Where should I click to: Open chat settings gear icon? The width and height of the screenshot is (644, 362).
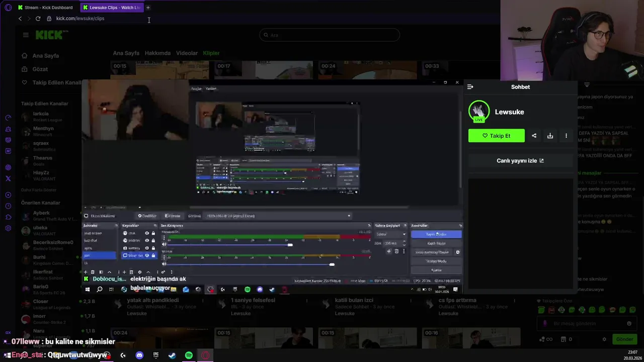click(604, 339)
